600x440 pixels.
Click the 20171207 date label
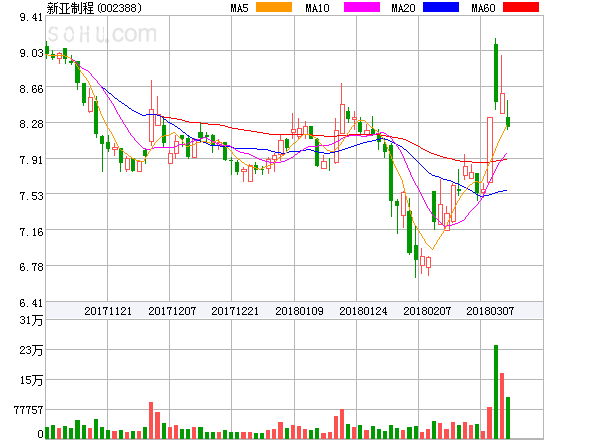172,311
